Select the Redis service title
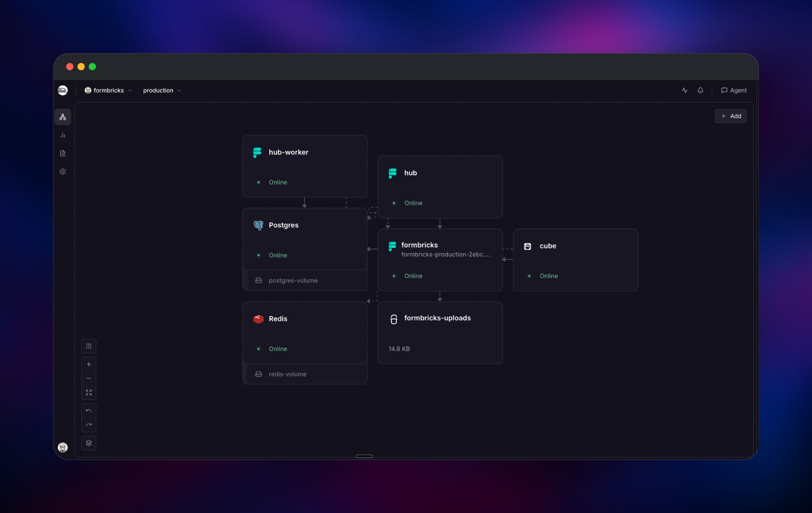The width and height of the screenshot is (812, 513). 278,319
